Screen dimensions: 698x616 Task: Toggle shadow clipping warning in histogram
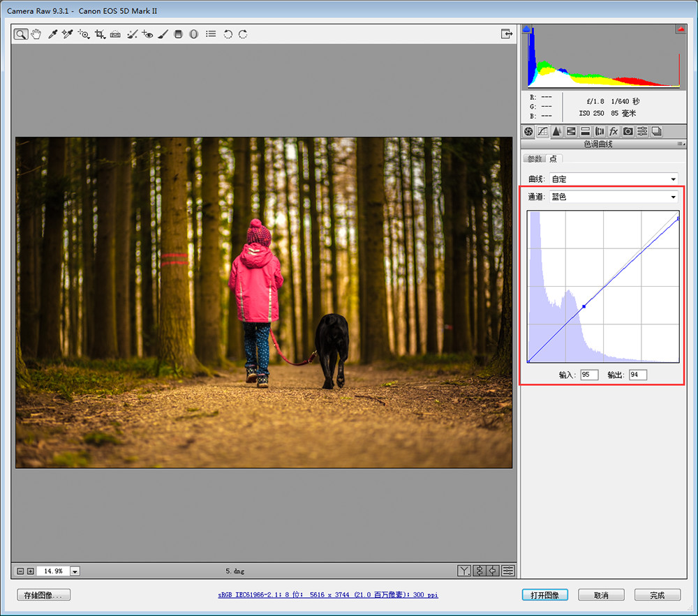[x=527, y=29]
